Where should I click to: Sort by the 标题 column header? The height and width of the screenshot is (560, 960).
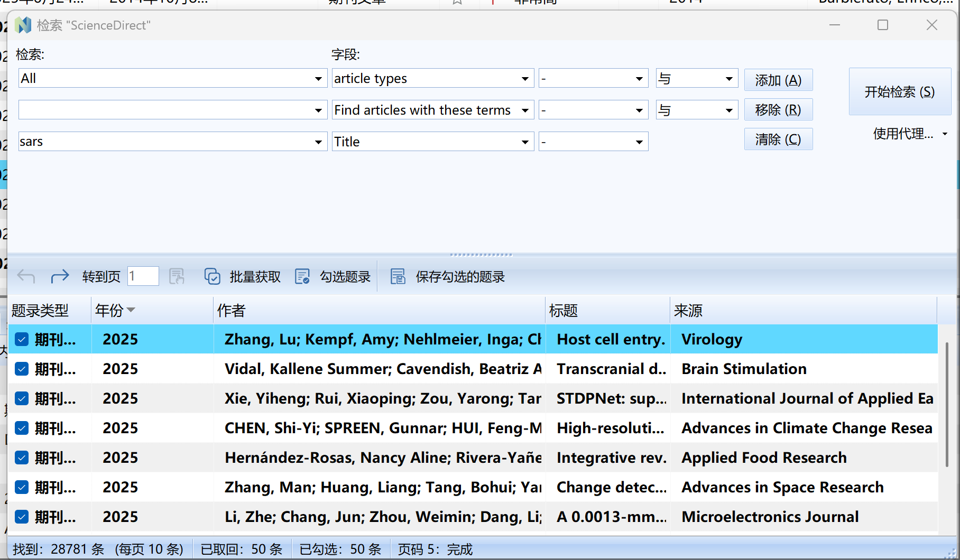pyautogui.click(x=607, y=310)
